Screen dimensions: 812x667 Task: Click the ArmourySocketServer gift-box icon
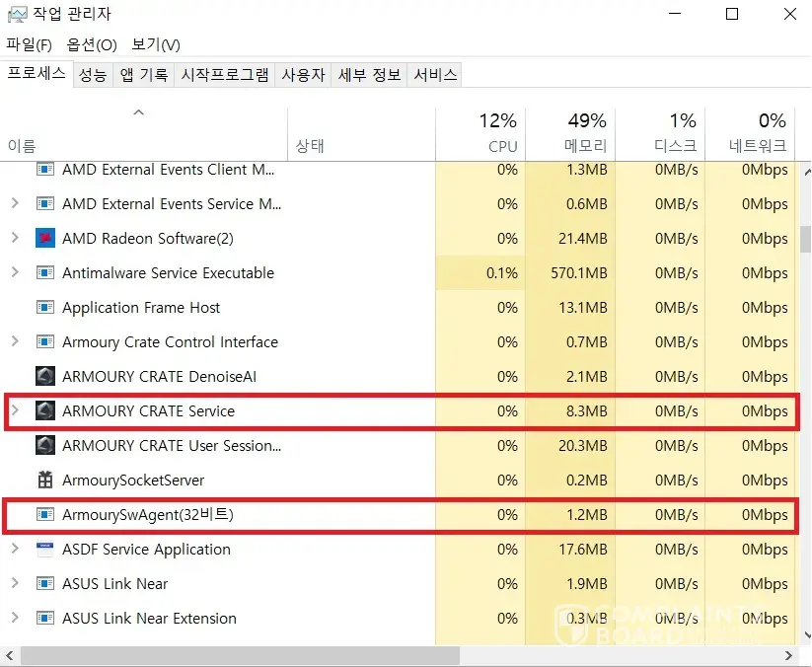coord(44,481)
